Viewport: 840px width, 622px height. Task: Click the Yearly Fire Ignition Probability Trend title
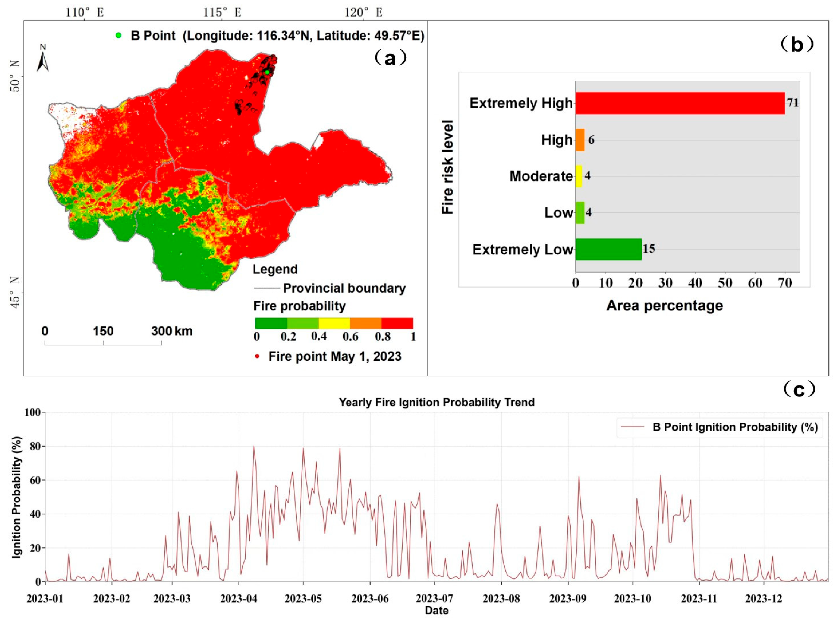coord(437,402)
